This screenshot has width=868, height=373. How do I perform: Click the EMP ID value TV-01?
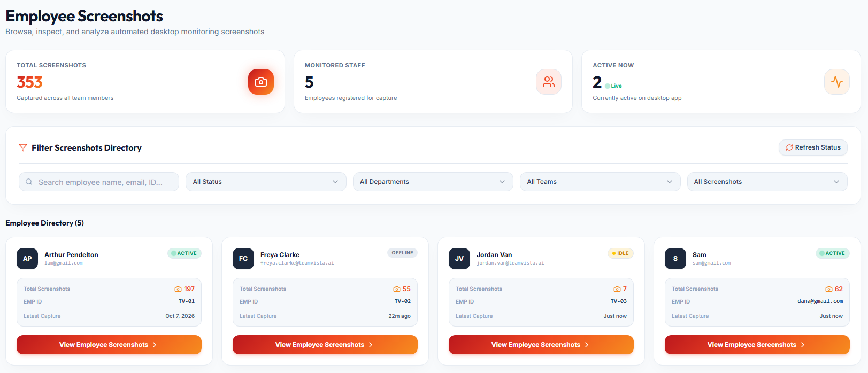tap(187, 301)
